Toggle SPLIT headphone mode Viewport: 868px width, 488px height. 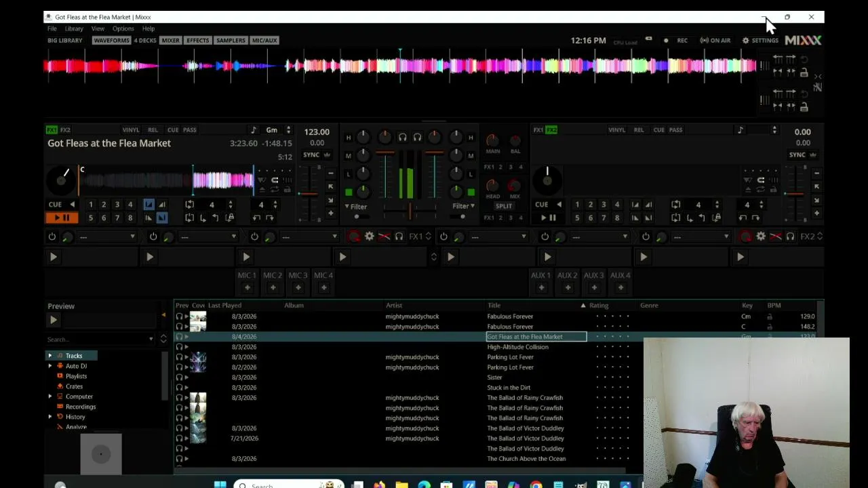pos(504,206)
